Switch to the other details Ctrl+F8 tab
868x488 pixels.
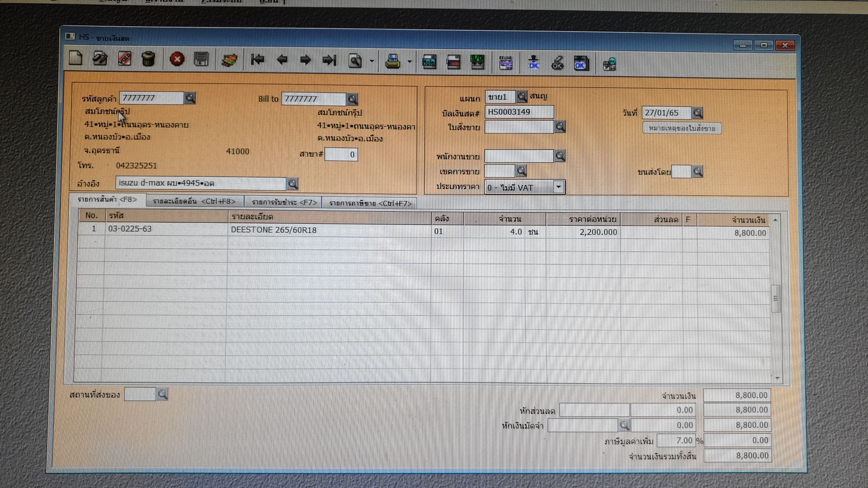[194, 202]
